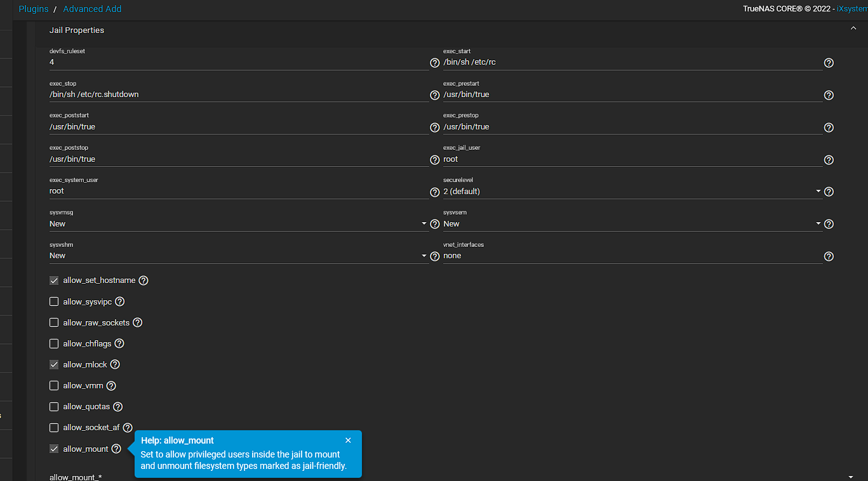Click help icon next to allow_socket_af
Screen dimensions: 868x481
click(x=128, y=428)
